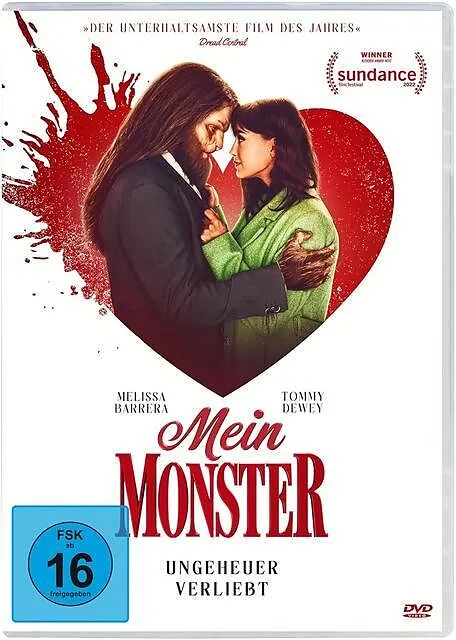Click the large red MONSTER title
The image size is (456, 640).
(222, 496)
